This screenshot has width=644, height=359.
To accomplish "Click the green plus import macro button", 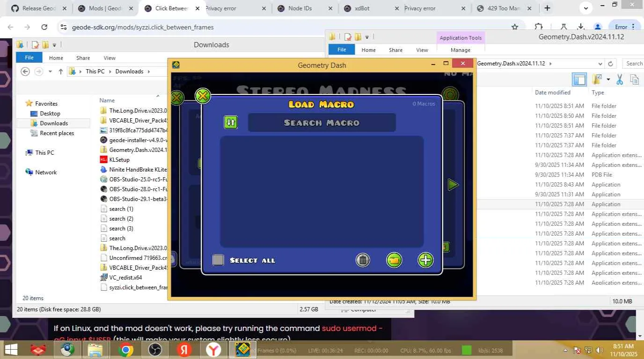I will [x=425, y=260].
